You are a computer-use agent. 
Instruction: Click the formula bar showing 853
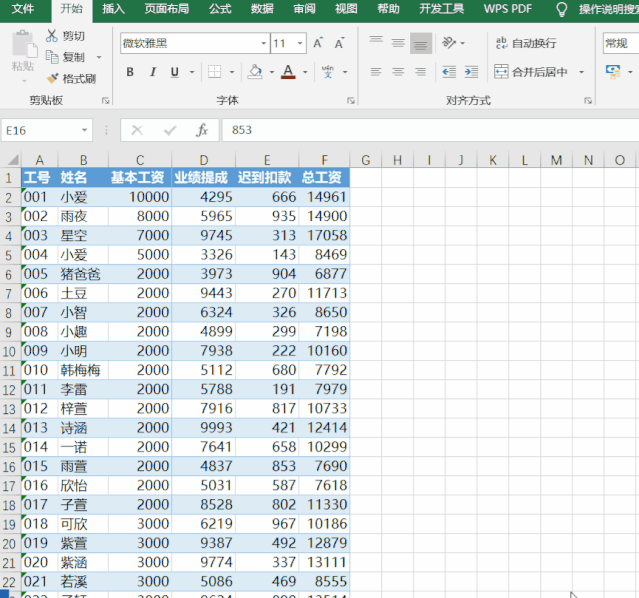pyautogui.click(x=430, y=130)
